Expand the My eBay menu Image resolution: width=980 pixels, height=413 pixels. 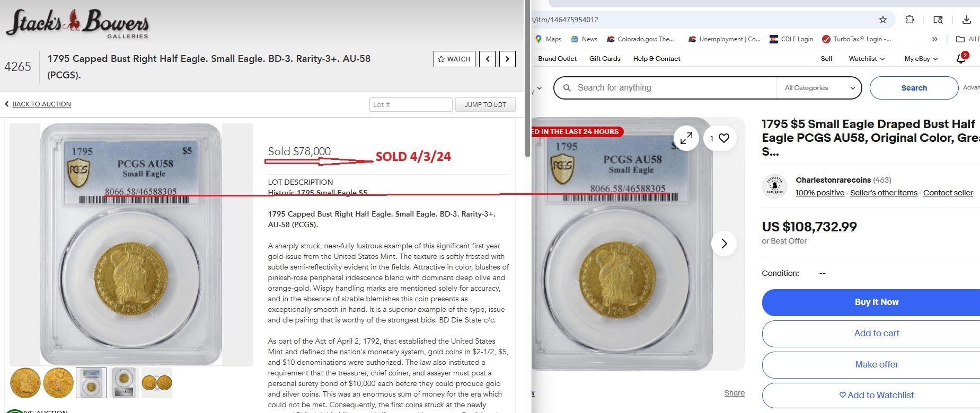coord(921,59)
